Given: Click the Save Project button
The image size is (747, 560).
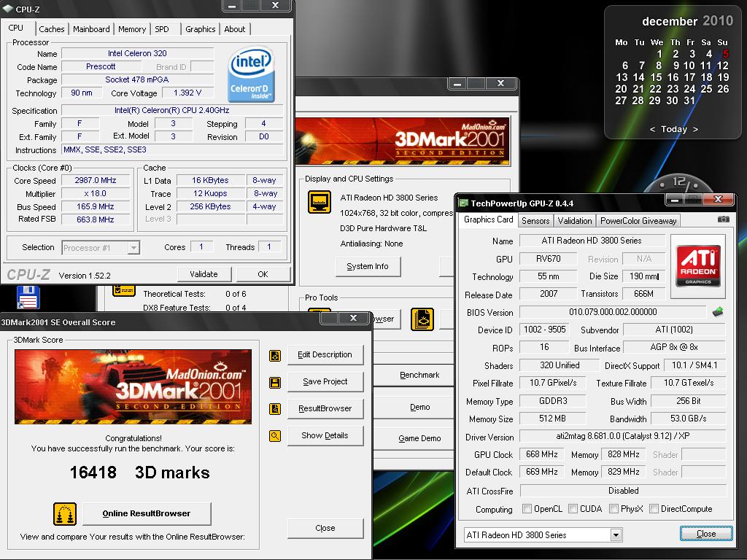Looking at the screenshot, I should click(325, 381).
